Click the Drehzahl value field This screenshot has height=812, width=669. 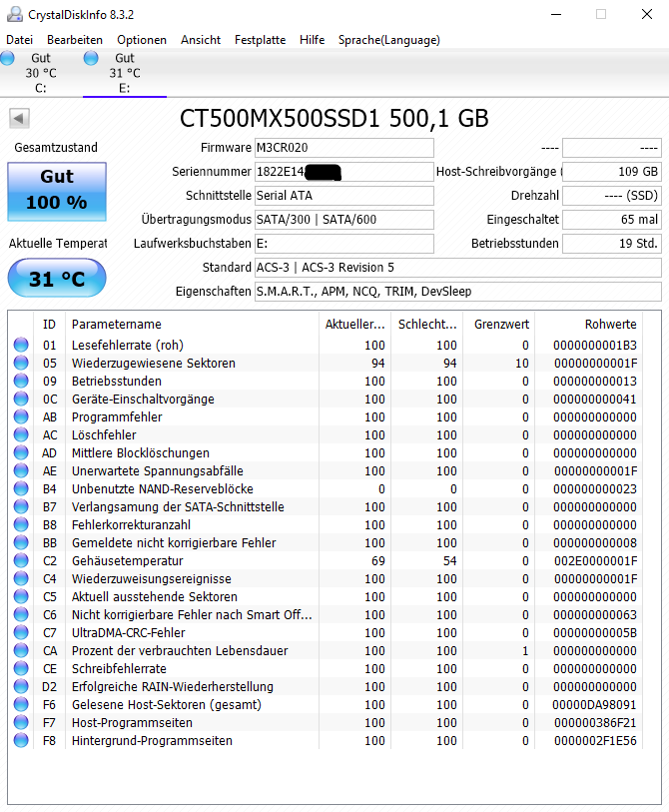tap(612, 195)
